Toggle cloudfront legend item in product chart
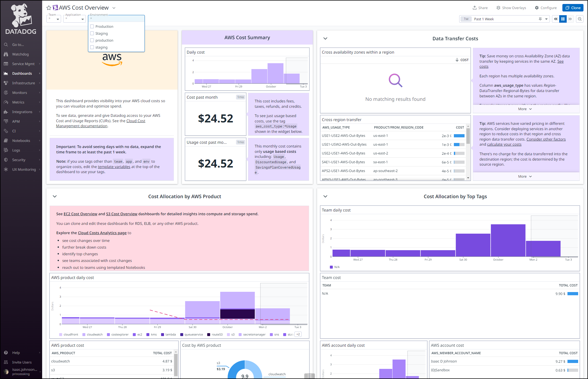 (69, 334)
